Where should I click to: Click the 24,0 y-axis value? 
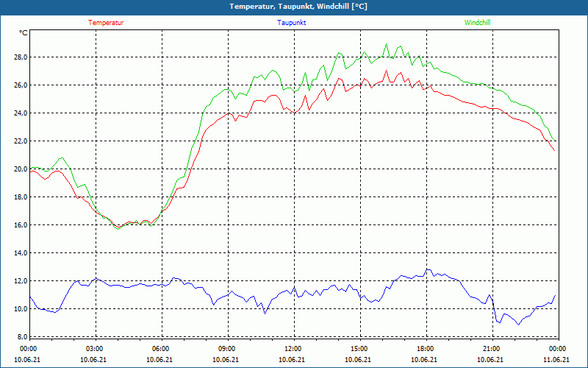21,113
